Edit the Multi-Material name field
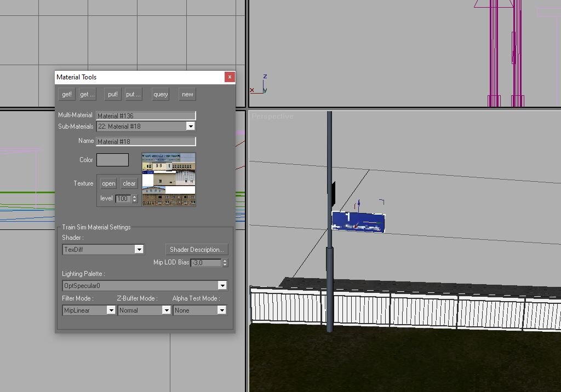Screen dimensions: 561x392 146,116
